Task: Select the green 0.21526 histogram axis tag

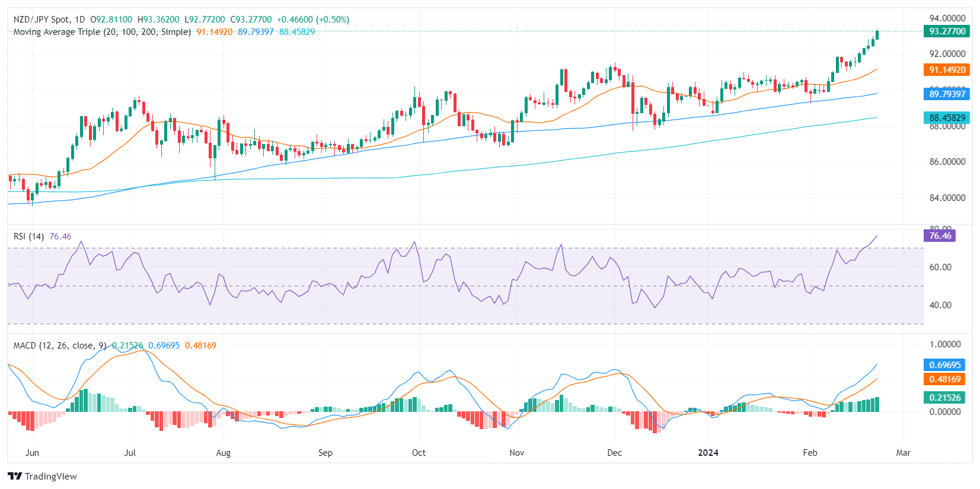Action: point(944,398)
